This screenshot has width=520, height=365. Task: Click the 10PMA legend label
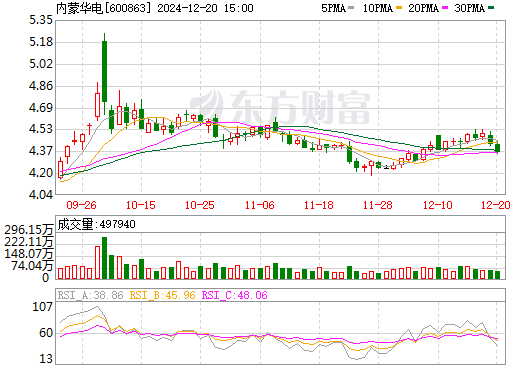[x=378, y=8]
